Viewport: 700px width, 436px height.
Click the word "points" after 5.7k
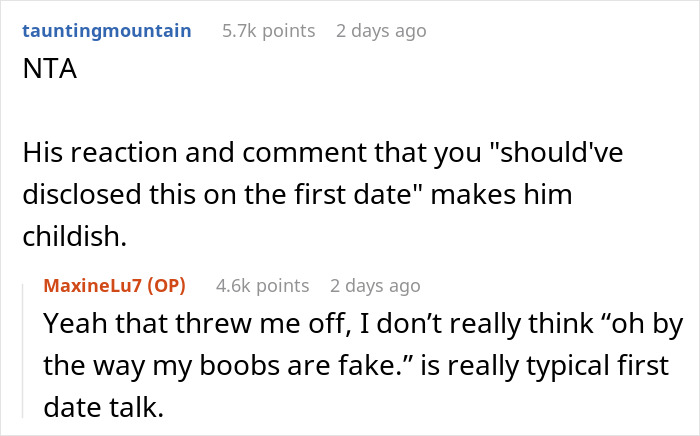289,31
